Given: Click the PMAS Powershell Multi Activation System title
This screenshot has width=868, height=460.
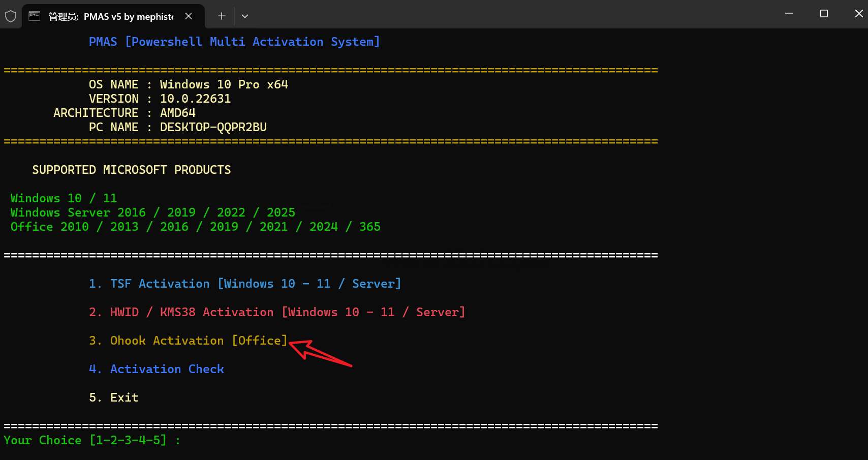Looking at the screenshot, I should (x=234, y=42).
